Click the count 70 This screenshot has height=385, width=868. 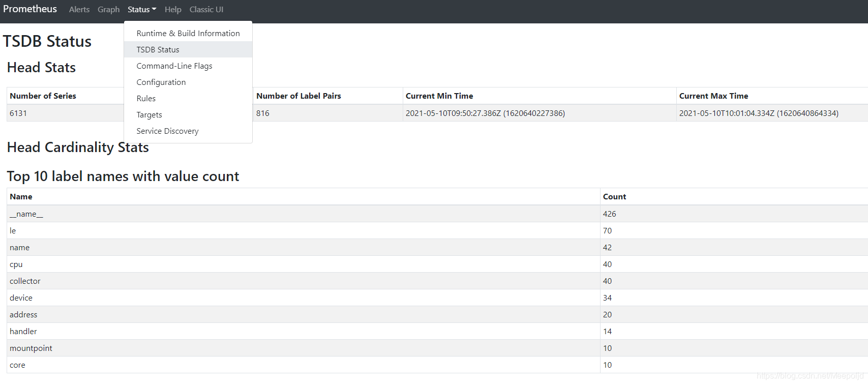608,230
